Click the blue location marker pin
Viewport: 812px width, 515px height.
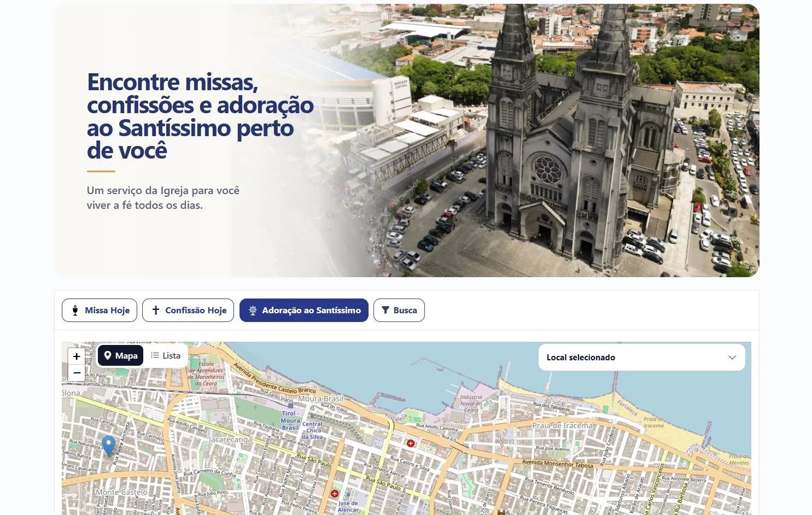pos(109,446)
